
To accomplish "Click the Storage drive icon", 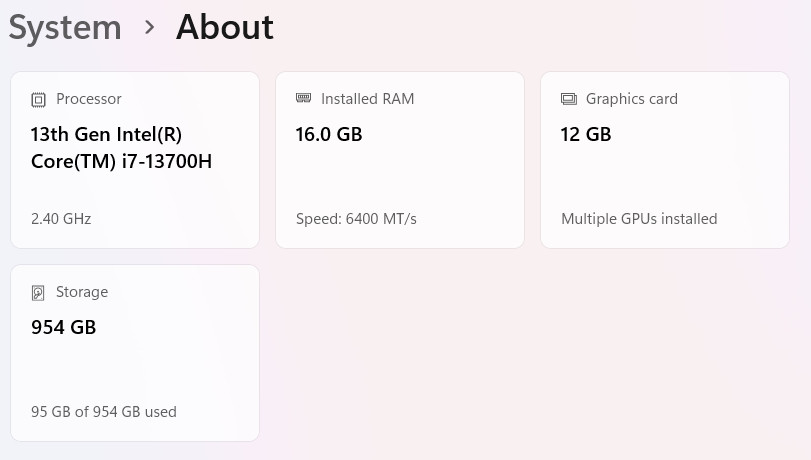I will [38, 293].
